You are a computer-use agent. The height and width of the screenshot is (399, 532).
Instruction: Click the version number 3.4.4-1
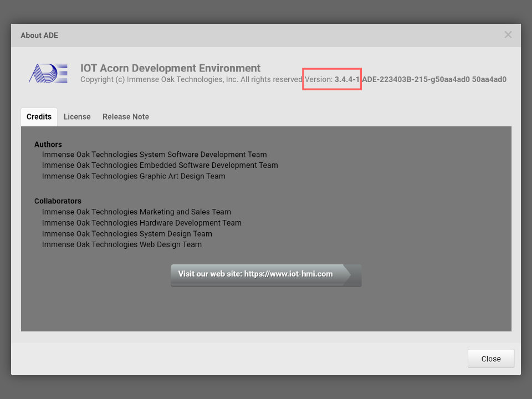coord(347,80)
